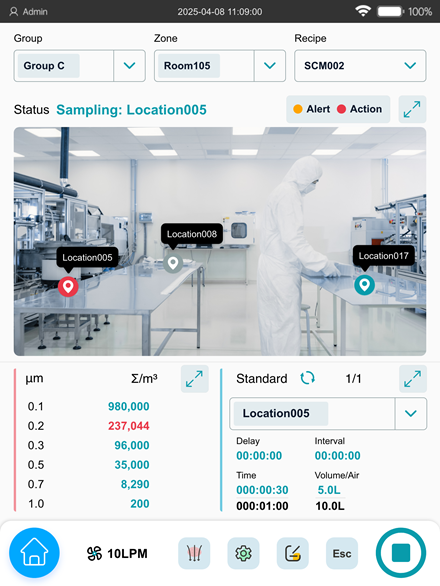Click the Admin user icon
The image size is (440, 586).
[x=13, y=12]
